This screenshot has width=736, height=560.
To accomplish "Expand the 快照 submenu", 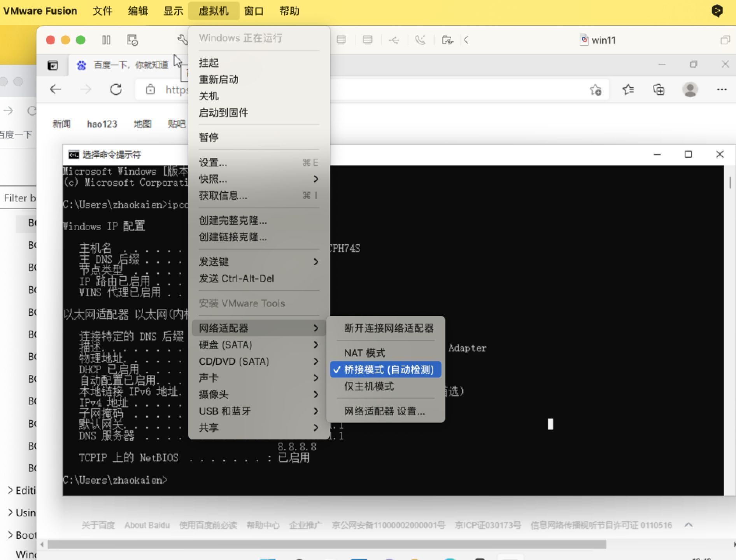I will (212, 179).
